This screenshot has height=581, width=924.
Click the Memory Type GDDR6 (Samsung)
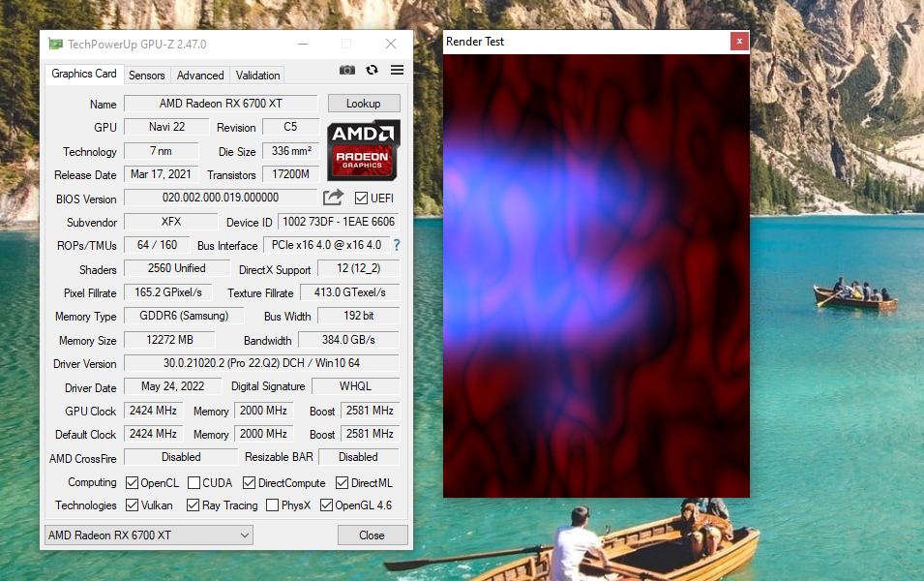[184, 316]
